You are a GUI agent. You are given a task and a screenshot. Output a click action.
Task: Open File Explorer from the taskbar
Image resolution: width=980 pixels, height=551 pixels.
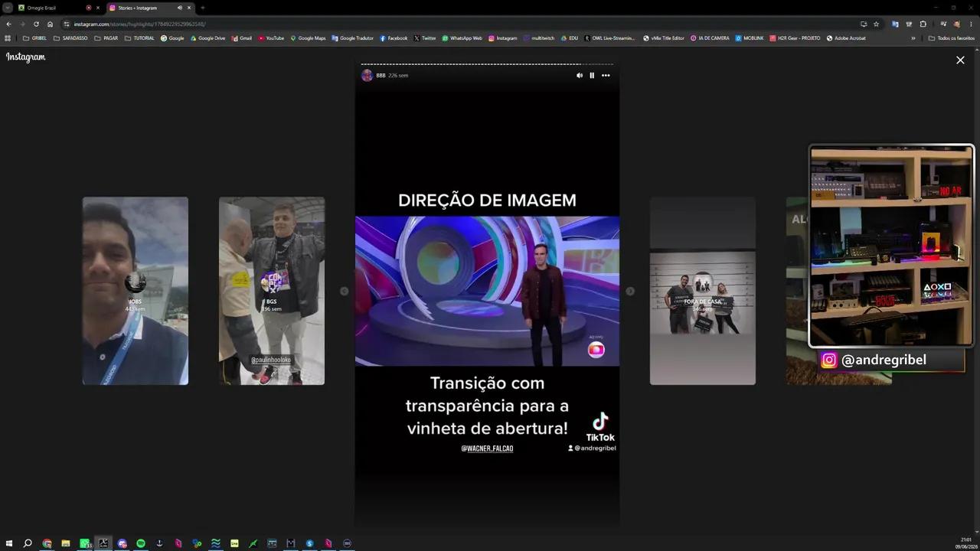tap(66, 543)
